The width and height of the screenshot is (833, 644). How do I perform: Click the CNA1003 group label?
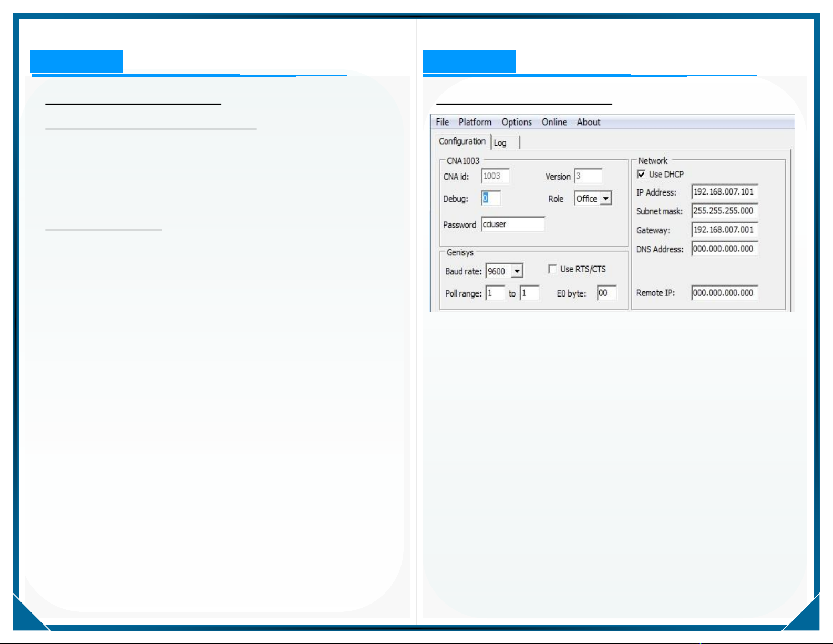tap(463, 161)
